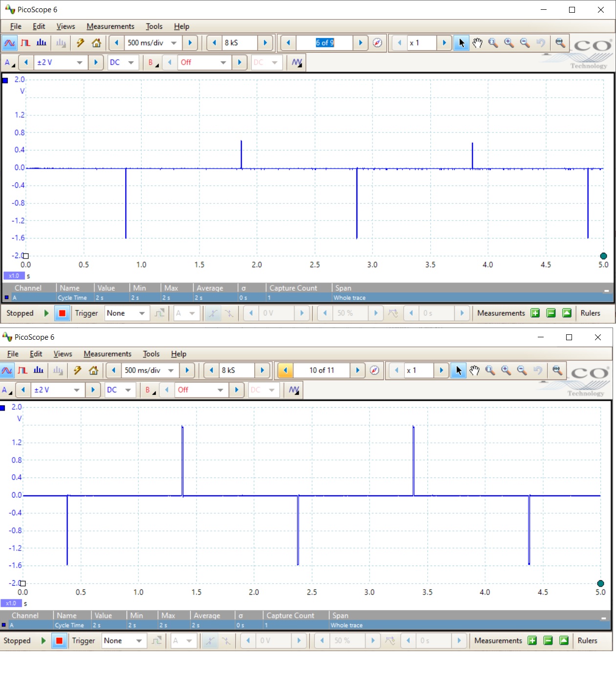Open Channel A options button in upper window

click(x=9, y=63)
